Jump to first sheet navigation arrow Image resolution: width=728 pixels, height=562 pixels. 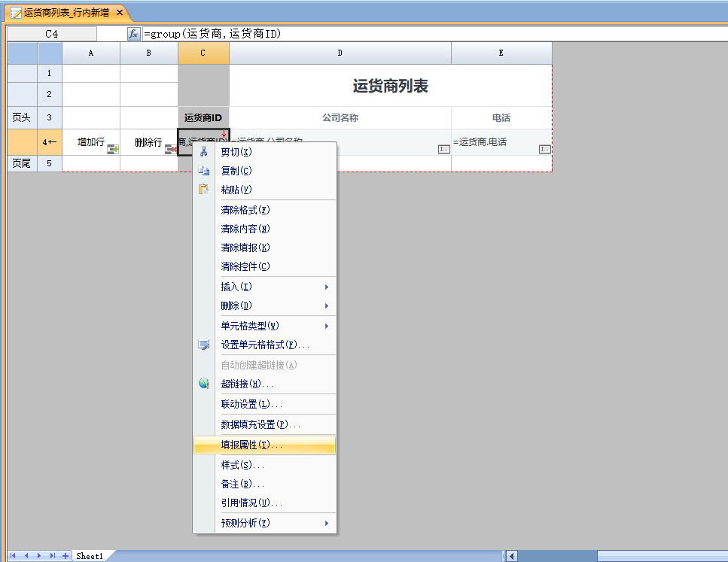coord(13,556)
